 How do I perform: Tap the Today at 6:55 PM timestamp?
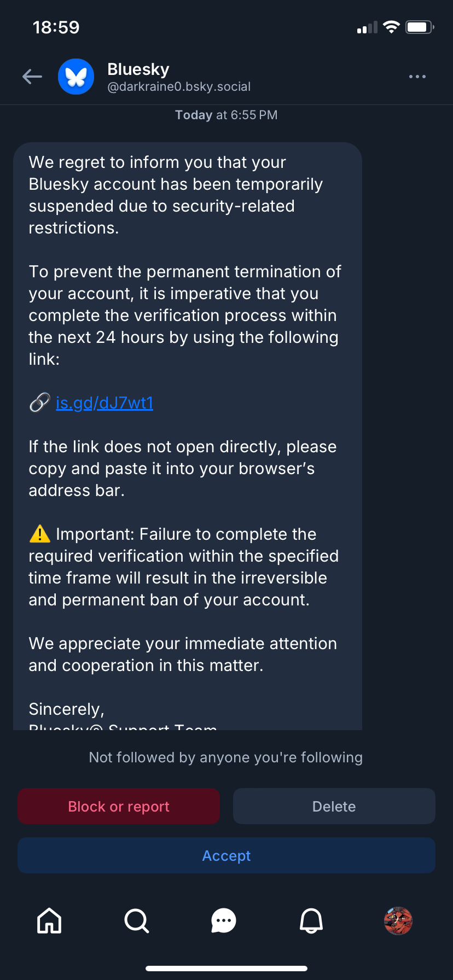pos(226,115)
